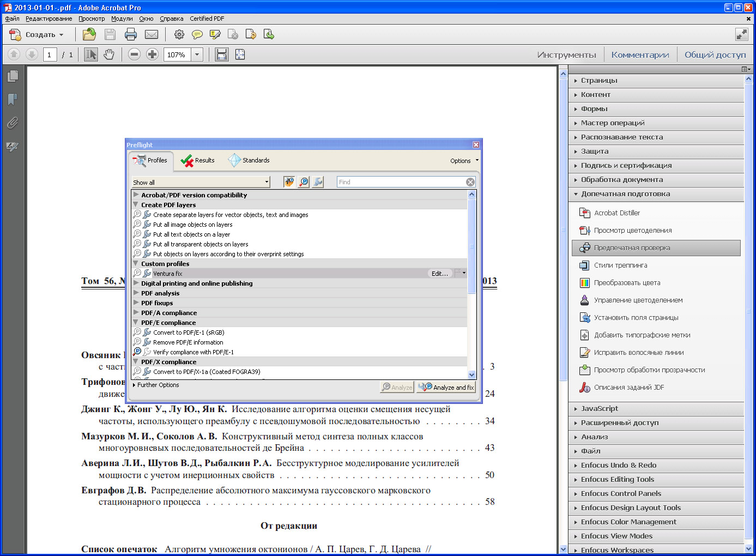Zoom in with the plus button
This screenshot has width=756, height=556.
click(152, 55)
